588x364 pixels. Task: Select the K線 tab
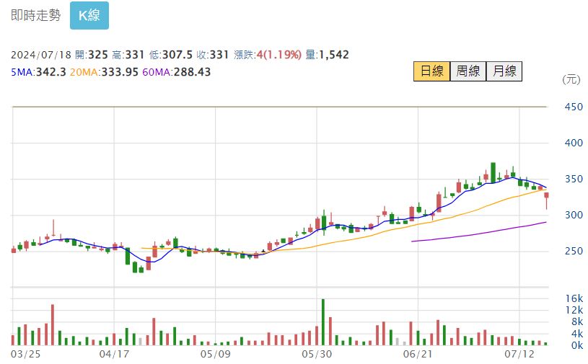tap(89, 16)
